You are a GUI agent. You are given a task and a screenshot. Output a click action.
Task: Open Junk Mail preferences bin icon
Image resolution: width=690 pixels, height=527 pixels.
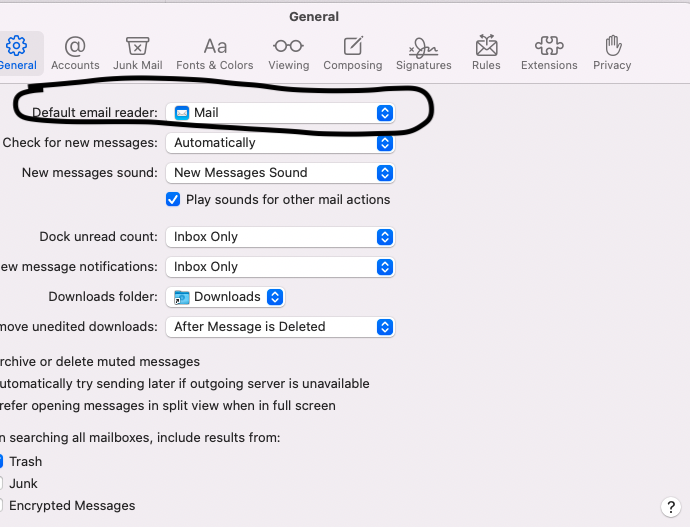[x=138, y=46]
